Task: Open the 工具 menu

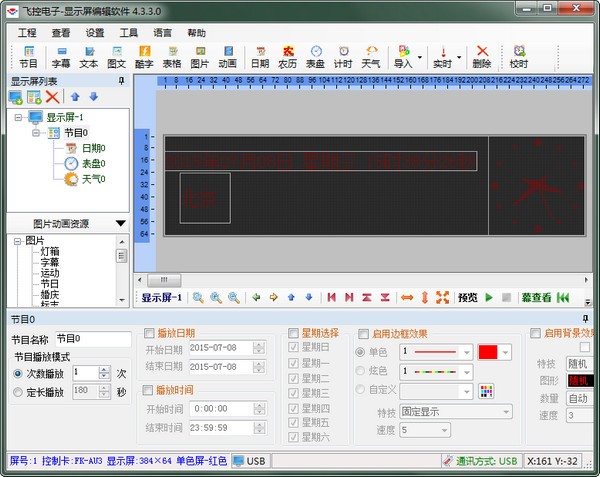Action: 129,32
